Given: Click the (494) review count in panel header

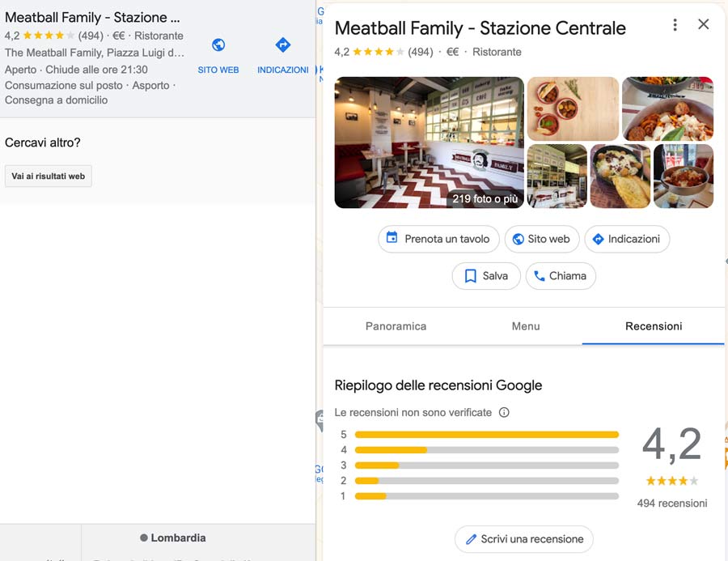Looking at the screenshot, I should (x=420, y=52).
